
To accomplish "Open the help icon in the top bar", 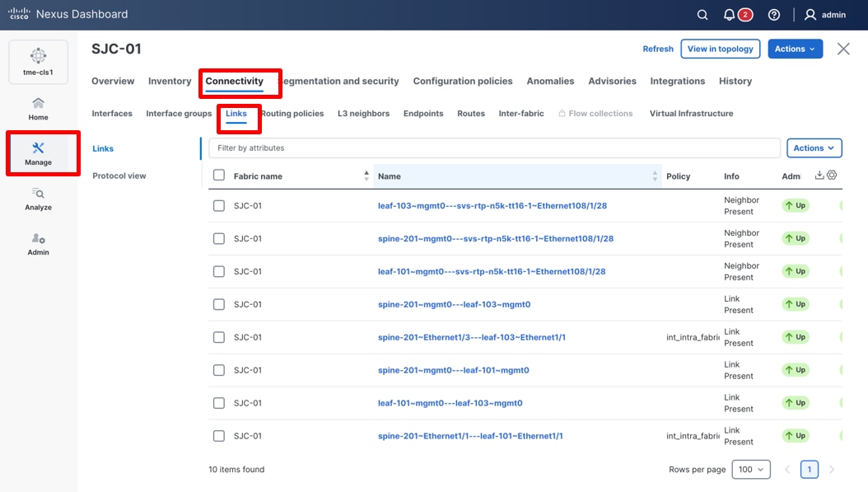I will click(x=772, y=14).
